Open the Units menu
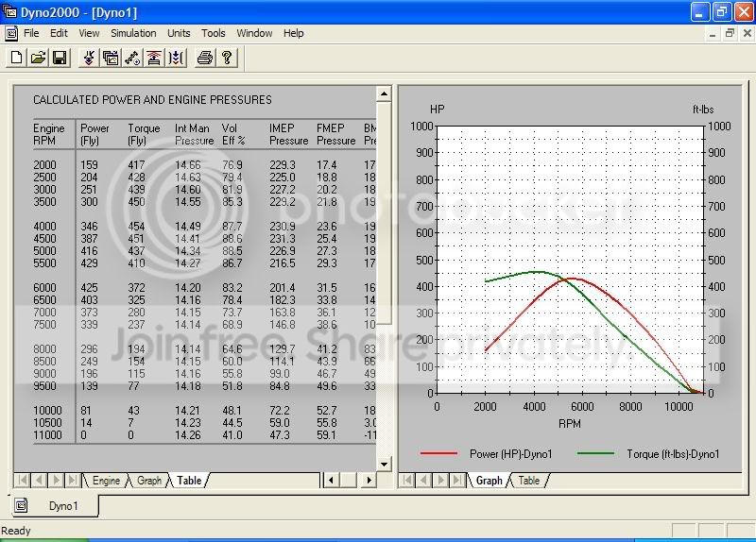This screenshot has height=542, width=756. tap(179, 33)
